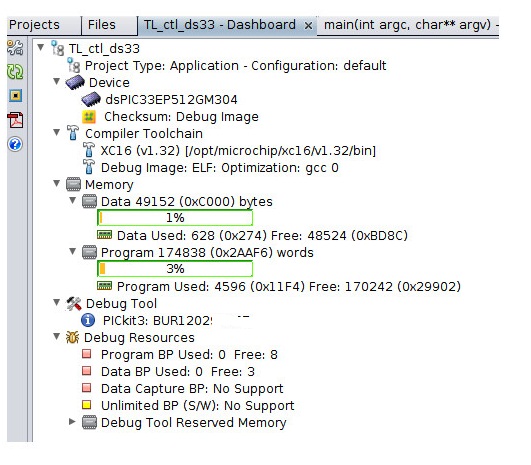The image size is (531, 465).
Task: Collapse the Device tree node
Action: pyautogui.click(x=57, y=81)
